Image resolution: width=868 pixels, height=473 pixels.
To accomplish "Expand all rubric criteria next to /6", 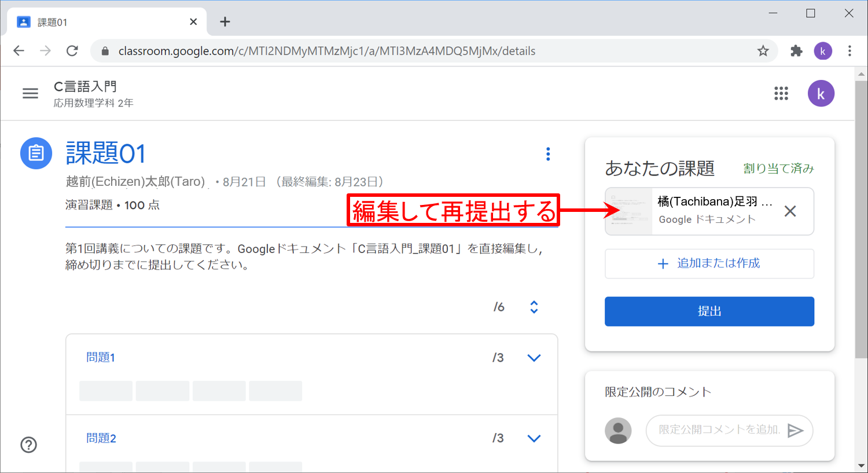I will click(x=534, y=307).
